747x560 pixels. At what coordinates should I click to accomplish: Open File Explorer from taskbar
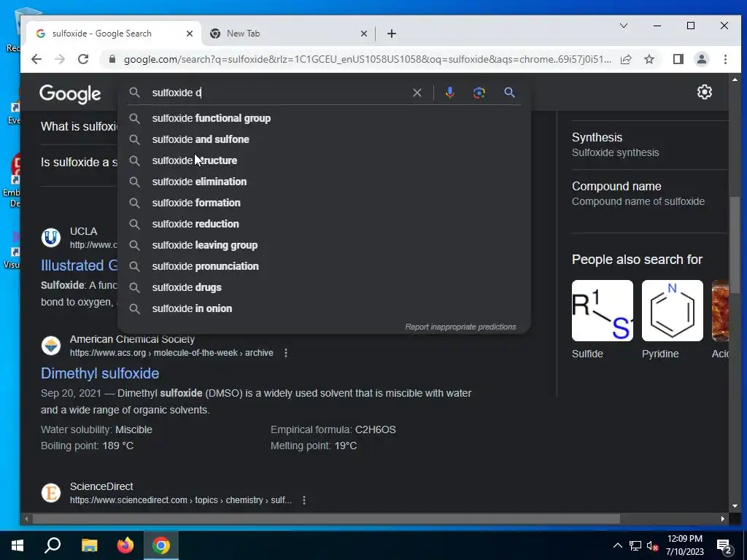[89, 545]
